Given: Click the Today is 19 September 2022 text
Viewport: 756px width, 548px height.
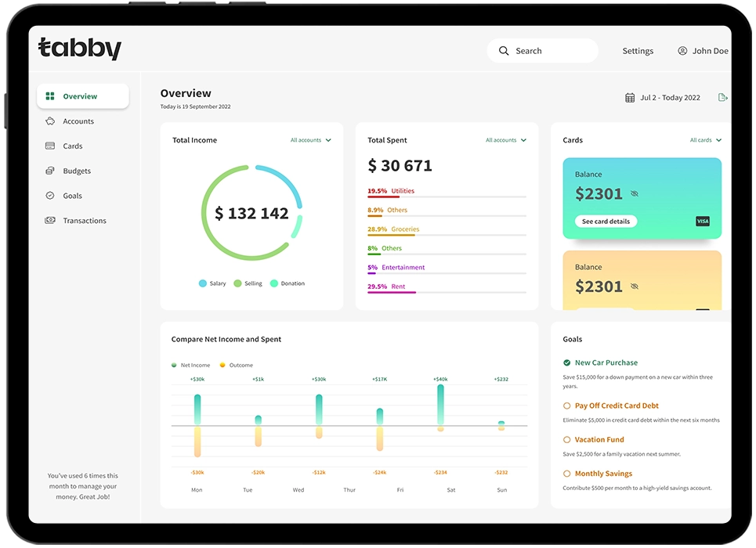Looking at the screenshot, I should pos(195,106).
